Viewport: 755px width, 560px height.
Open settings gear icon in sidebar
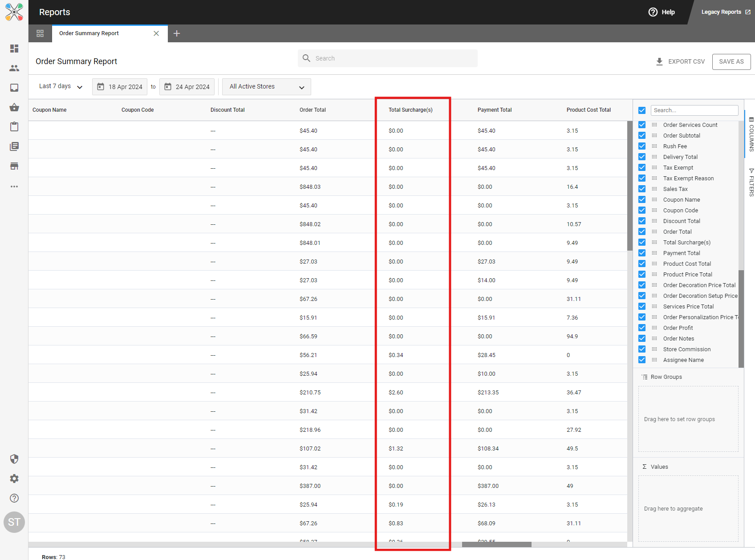[14, 479]
